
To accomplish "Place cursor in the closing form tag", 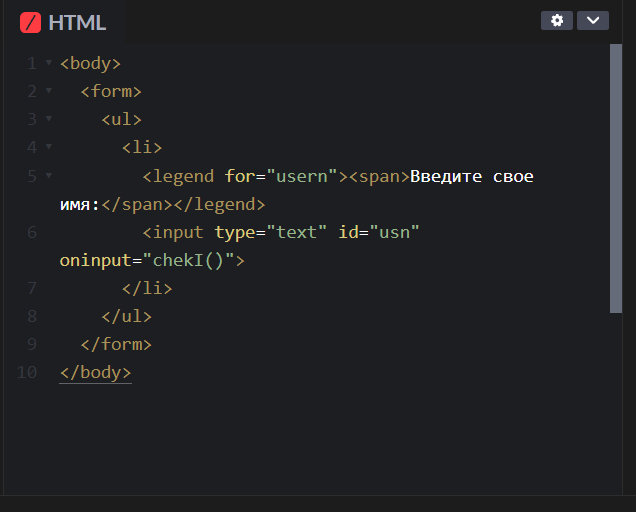I will point(115,344).
